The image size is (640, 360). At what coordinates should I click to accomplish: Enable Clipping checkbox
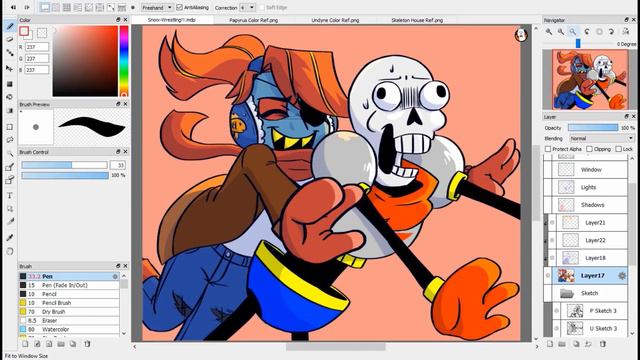589,149
